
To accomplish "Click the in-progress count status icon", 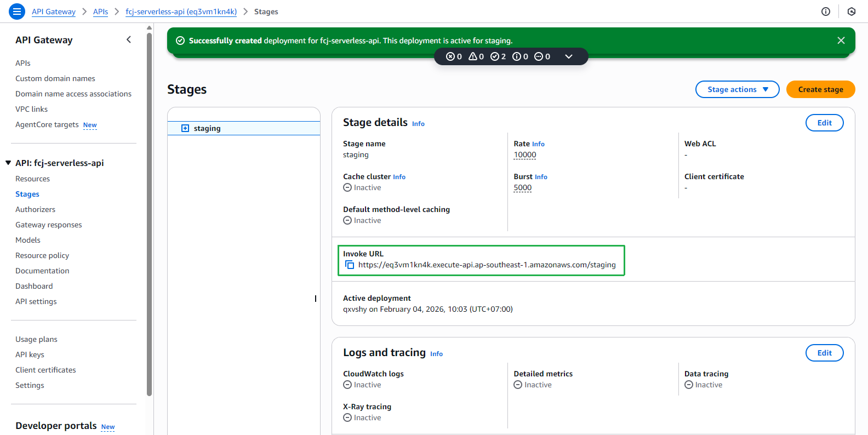I will coord(542,56).
